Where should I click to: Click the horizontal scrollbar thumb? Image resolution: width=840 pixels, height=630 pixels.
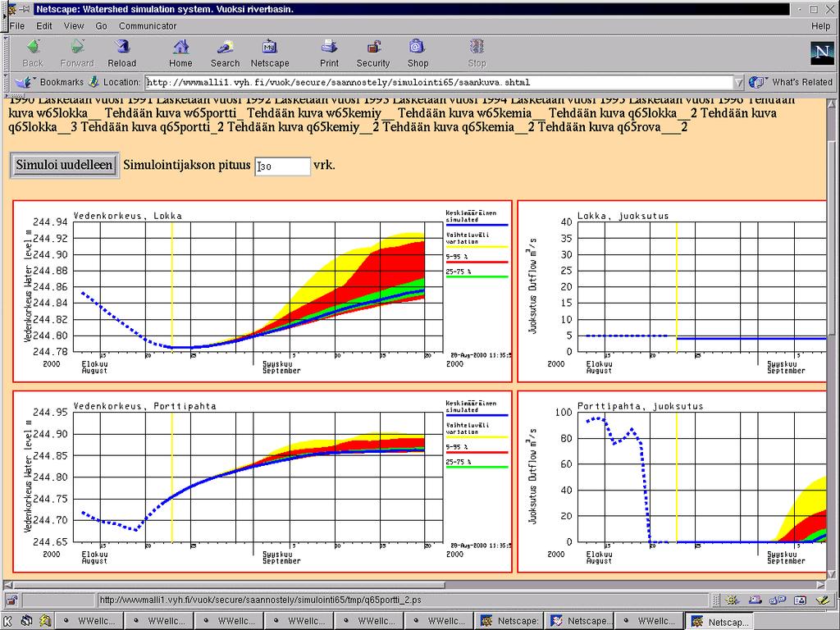[x=230, y=585]
